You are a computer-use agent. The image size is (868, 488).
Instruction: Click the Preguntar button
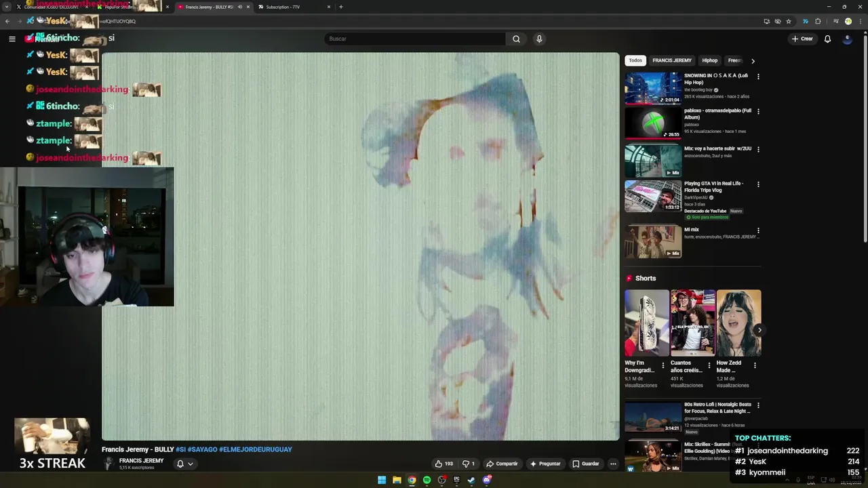coord(545,464)
